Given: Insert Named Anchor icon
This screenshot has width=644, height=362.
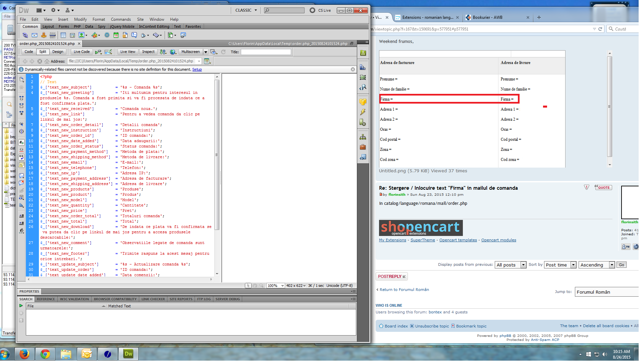Looking at the screenshot, I should (44, 35).
